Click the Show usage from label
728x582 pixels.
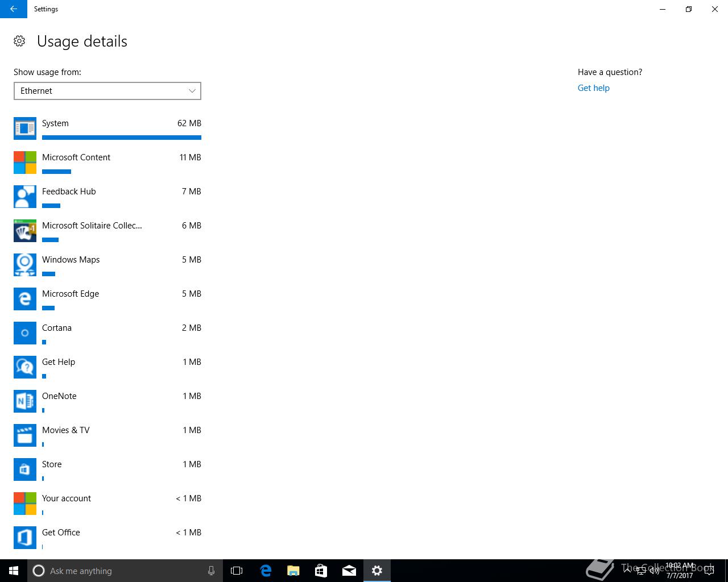(x=47, y=72)
